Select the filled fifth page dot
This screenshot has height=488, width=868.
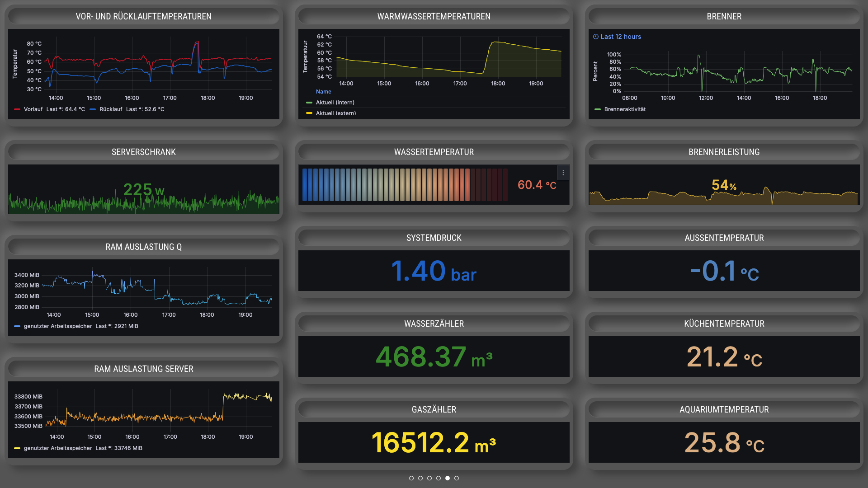pyautogui.click(x=448, y=478)
